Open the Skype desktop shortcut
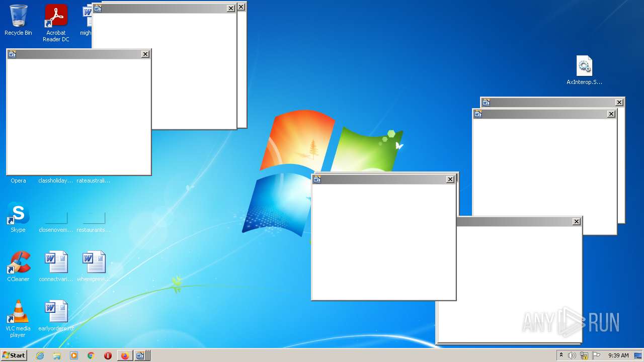This screenshot has height=362, width=644. coord(18,217)
